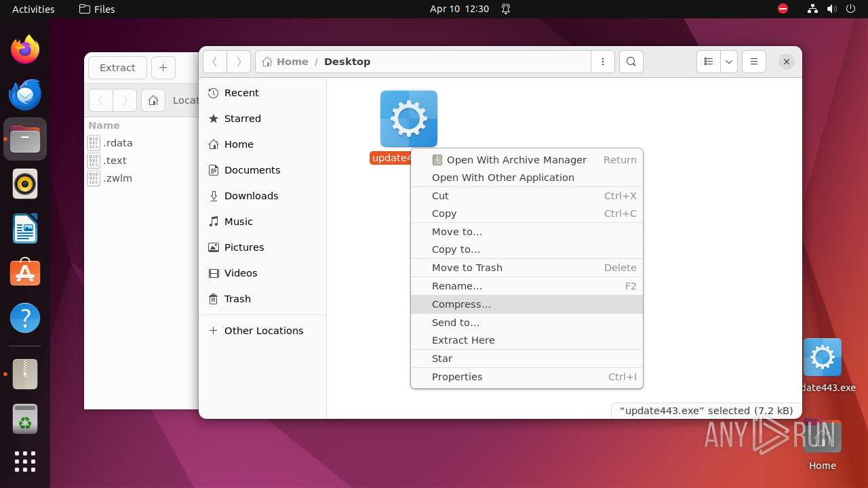The height and width of the screenshot is (488, 868).
Task: Launch Thunderbird mail from the dock
Action: 25,94
